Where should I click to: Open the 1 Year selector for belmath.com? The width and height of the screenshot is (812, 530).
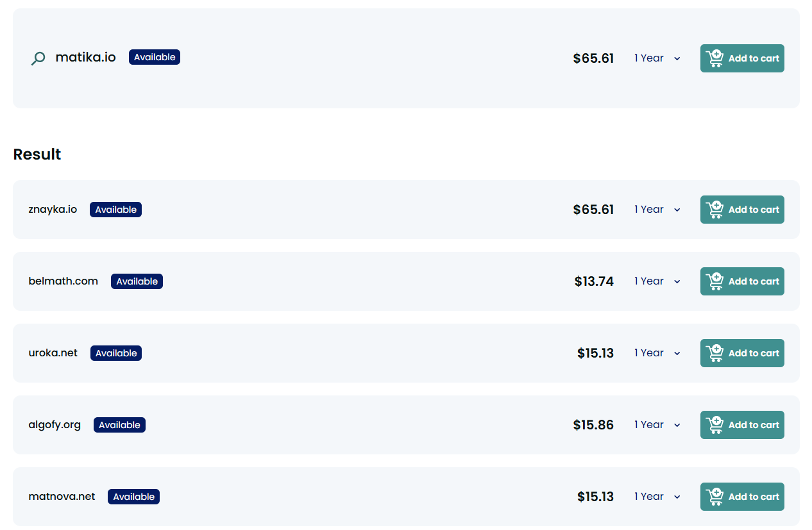pyautogui.click(x=657, y=281)
